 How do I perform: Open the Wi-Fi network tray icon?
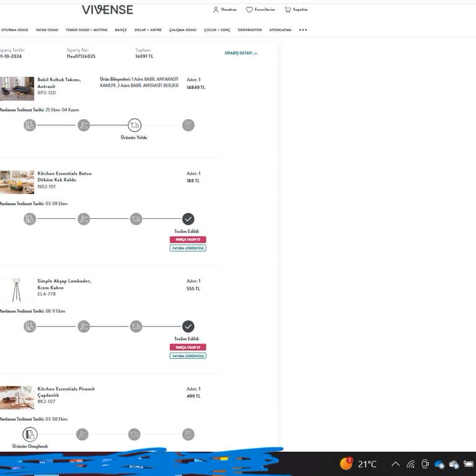coord(410,464)
